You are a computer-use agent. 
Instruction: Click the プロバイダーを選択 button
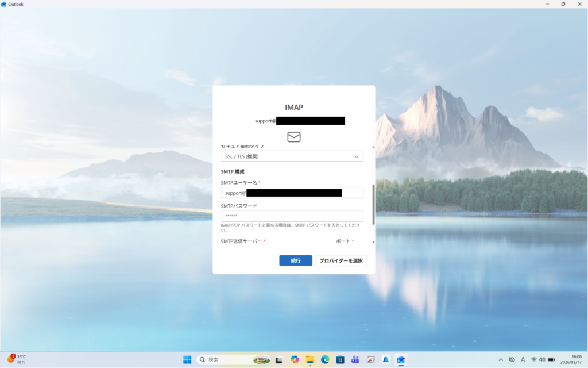tap(341, 260)
